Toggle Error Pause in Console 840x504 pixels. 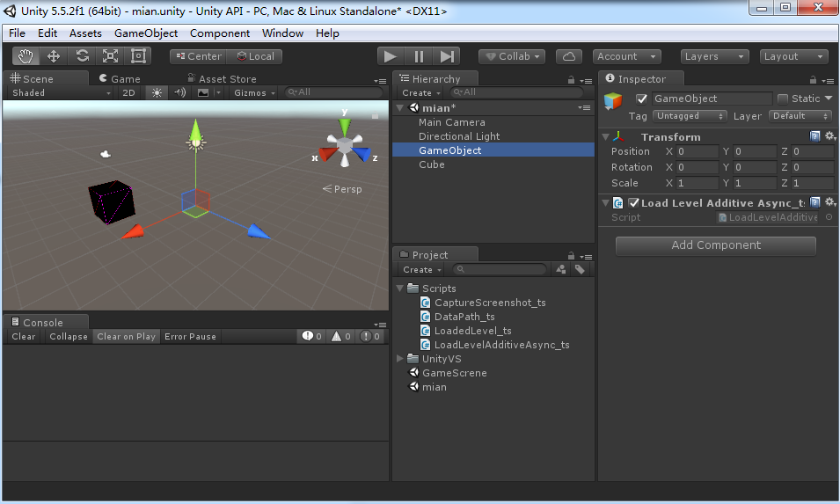pyautogui.click(x=190, y=336)
